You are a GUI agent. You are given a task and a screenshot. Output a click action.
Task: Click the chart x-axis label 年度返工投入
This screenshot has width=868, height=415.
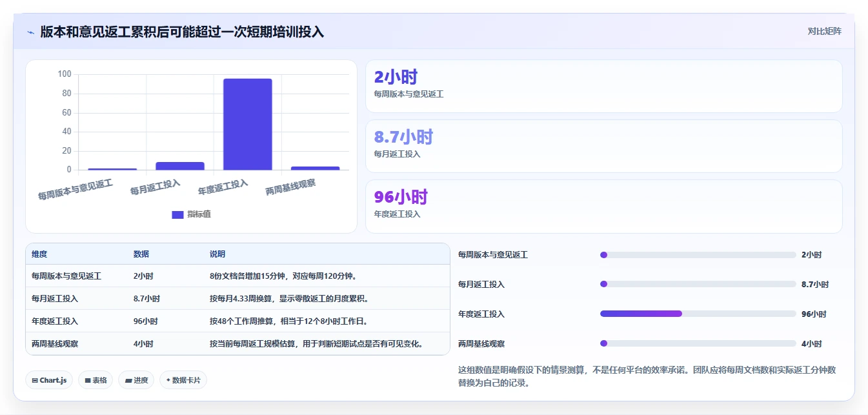pyautogui.click(x=223, y=188)
